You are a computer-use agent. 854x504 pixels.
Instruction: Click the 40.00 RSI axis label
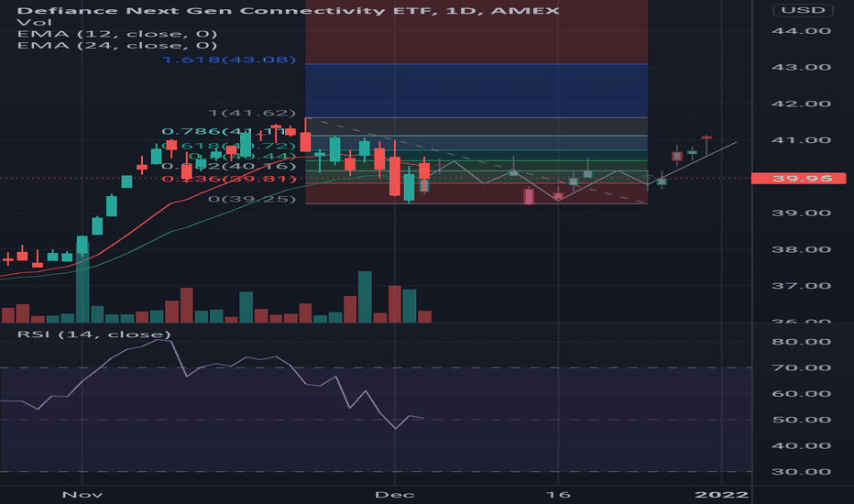tap(801, 445)
